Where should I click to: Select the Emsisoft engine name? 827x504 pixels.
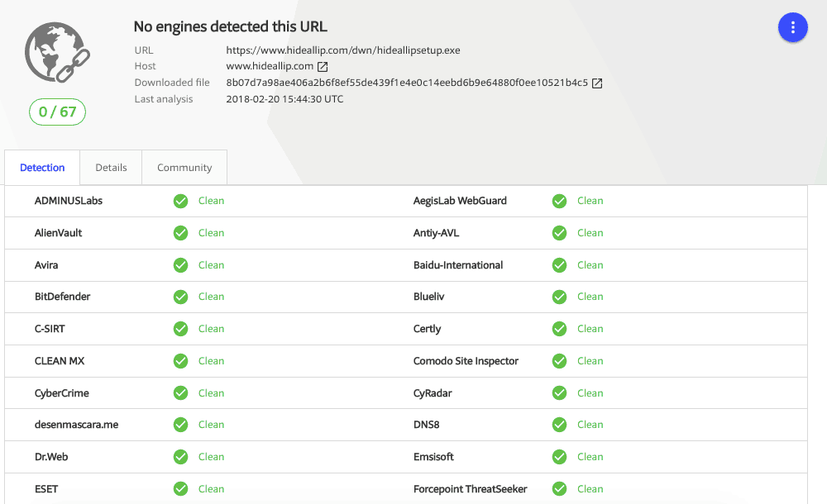[x=433, y=457]
